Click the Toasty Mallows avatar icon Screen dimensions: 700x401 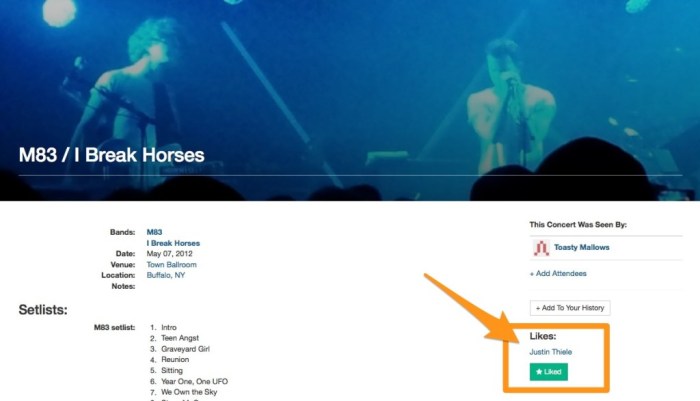coord(541,248)
